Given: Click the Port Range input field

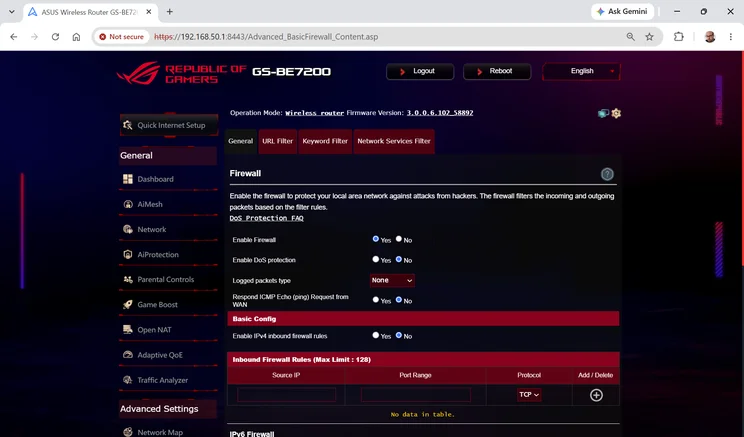Looking at the screenshot, I should click(416, 395).
